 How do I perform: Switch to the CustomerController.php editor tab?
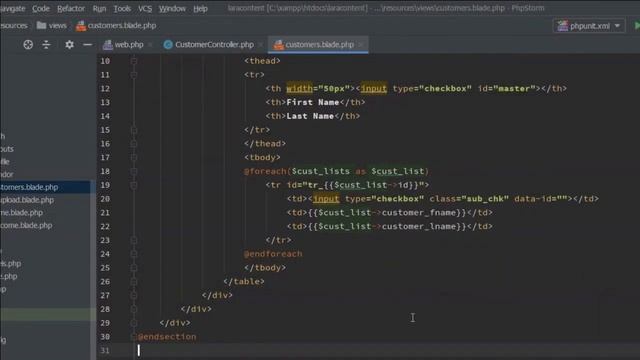[x=214, y=44]
